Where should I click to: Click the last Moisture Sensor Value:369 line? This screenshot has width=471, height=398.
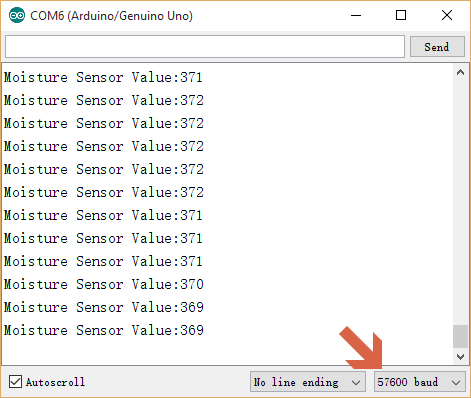[104, 330]
